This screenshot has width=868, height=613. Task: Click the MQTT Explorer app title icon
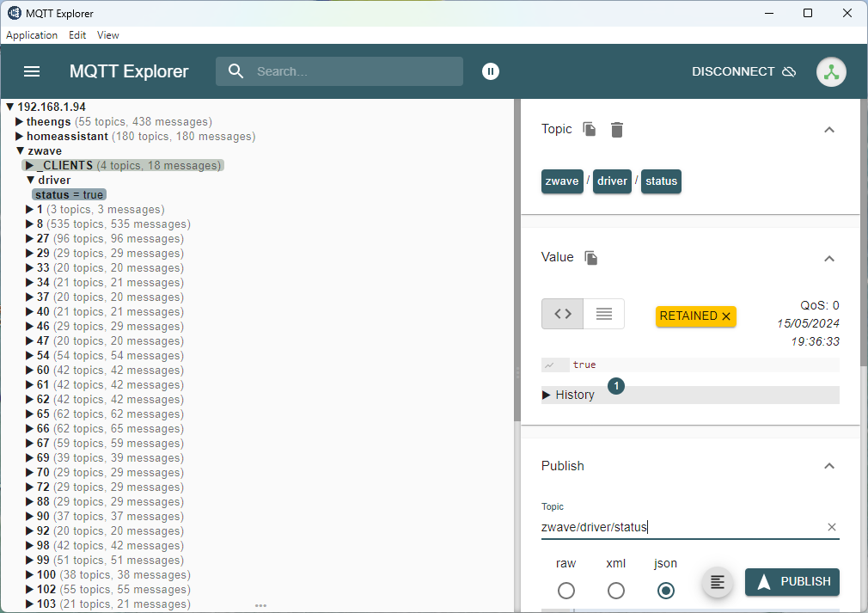point(15,13)
